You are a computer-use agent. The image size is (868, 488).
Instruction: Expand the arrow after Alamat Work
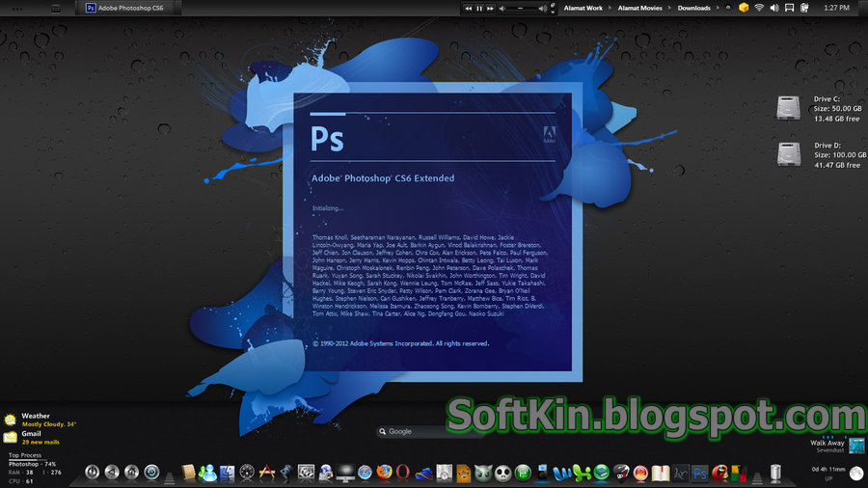tap(610, 8)
